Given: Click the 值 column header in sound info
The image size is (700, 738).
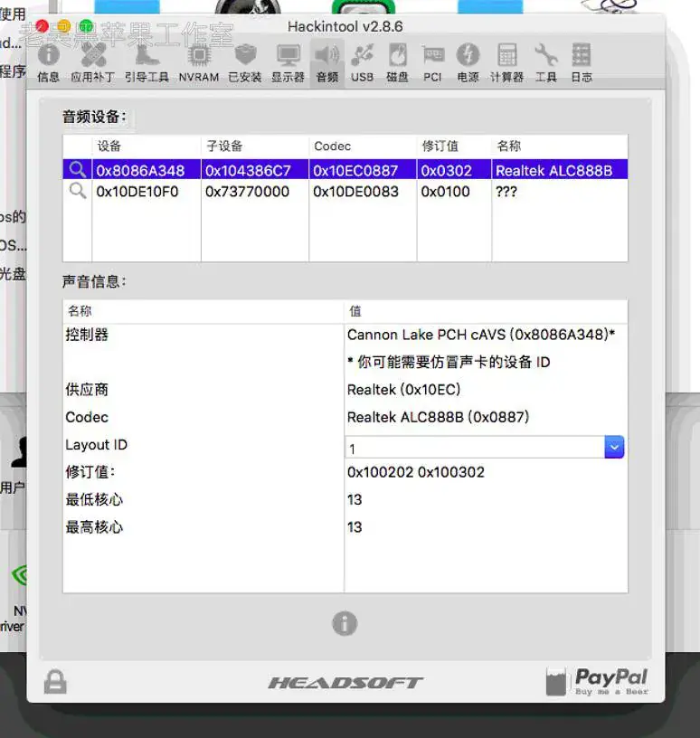Looking at the screenshot, I should tap(486, 311).
